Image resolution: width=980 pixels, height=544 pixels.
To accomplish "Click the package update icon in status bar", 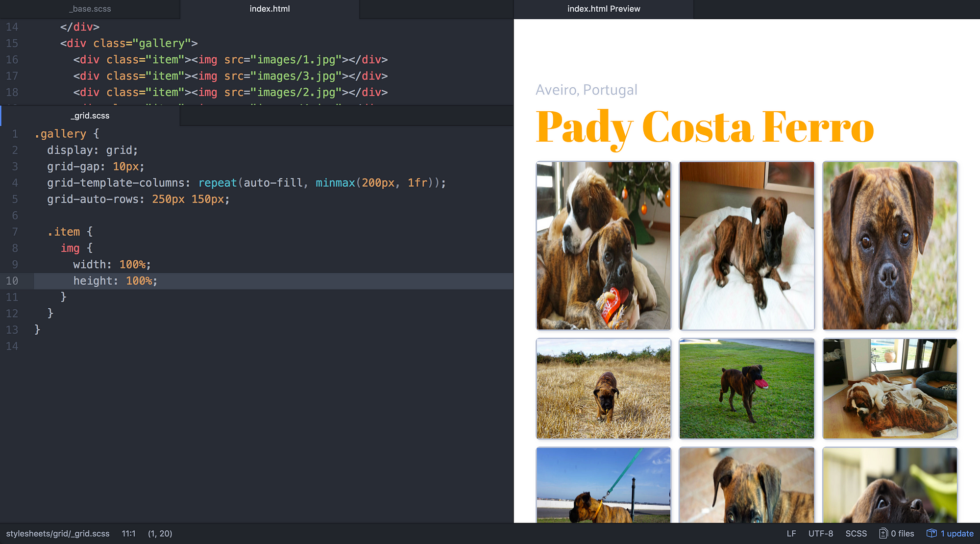I will coord(931,533).
